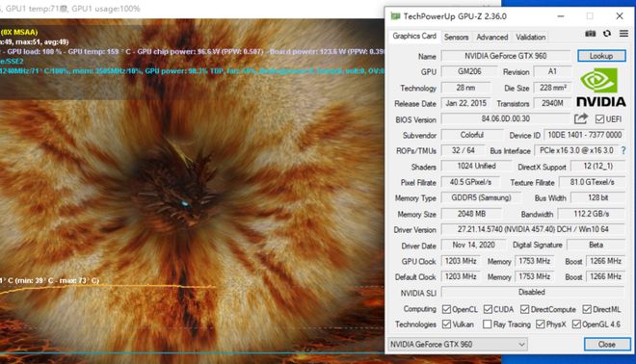Click the BIOS export share icon
Image resolution: width=636 pixels, height=364 pixels.
tap(581, 118)
